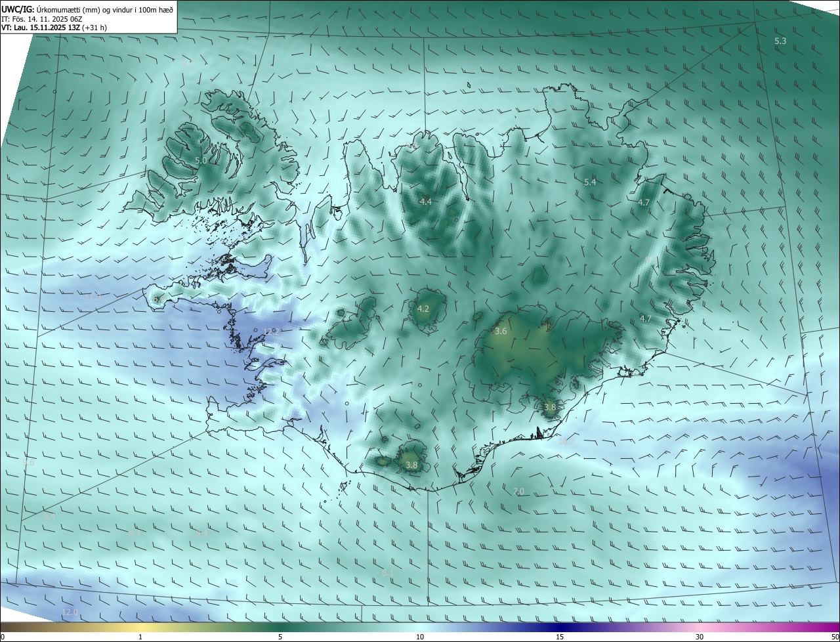Click the yellow colorbar segment above tick 1
This screenshot has width=840, height=642.
tap(140, 627)
